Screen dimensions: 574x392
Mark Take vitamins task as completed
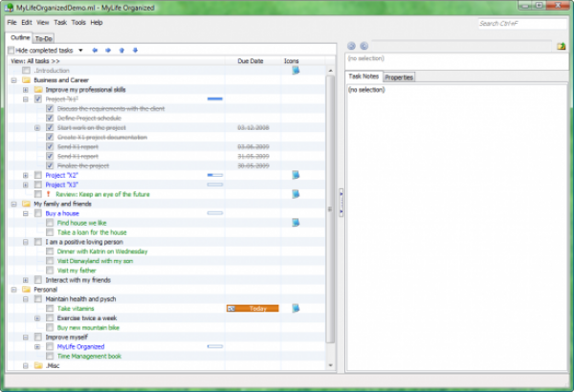pos(50,308)
